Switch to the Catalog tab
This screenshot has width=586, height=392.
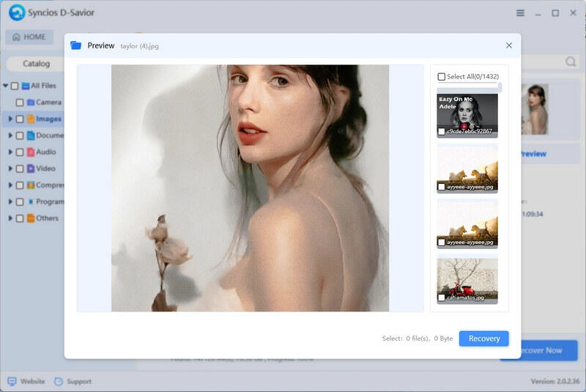click(x=36, y=64)
